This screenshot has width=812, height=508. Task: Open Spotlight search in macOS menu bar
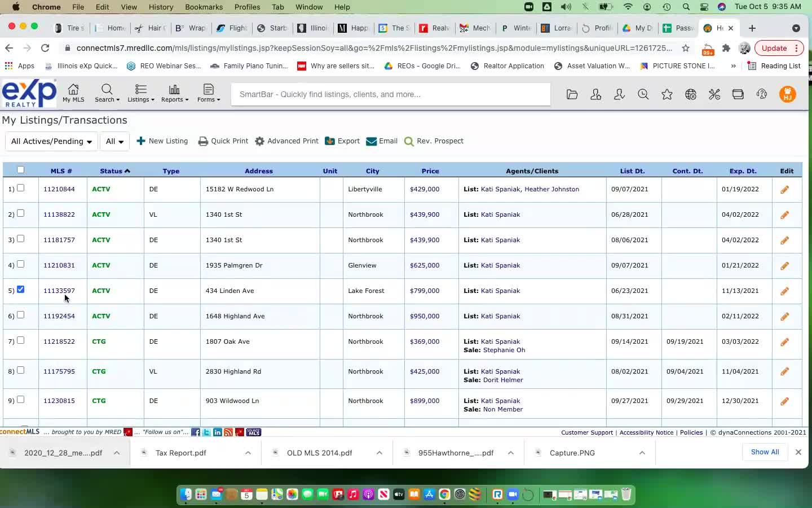click(x=686, y=7)
